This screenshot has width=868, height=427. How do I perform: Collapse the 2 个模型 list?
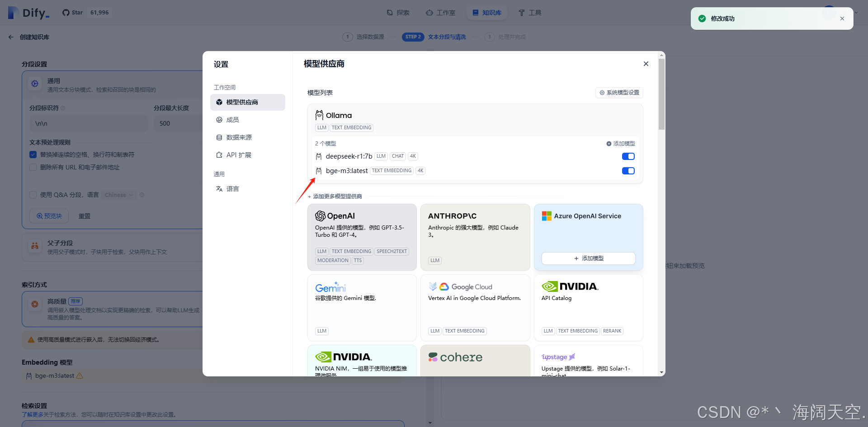coord(325,144)
